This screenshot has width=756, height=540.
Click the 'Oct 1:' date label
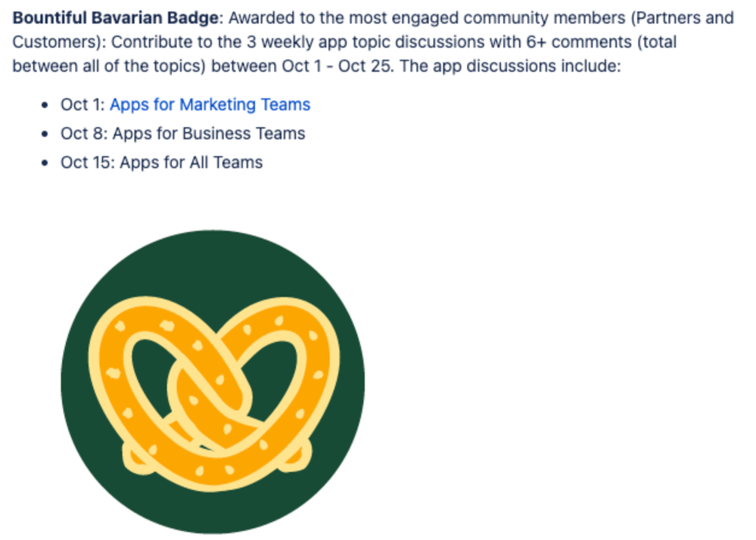click(83, 104)
